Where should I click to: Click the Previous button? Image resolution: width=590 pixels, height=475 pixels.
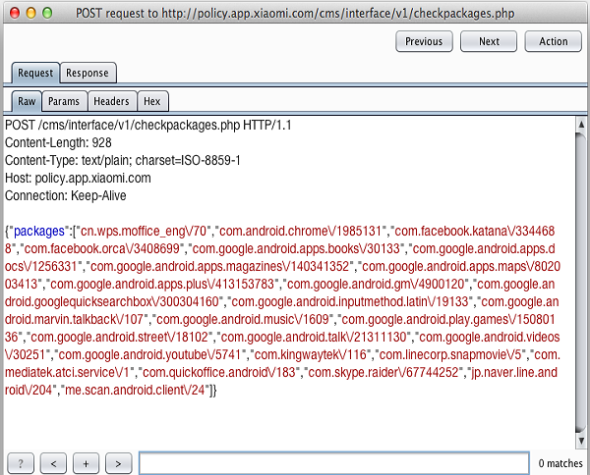pos(424,41)
